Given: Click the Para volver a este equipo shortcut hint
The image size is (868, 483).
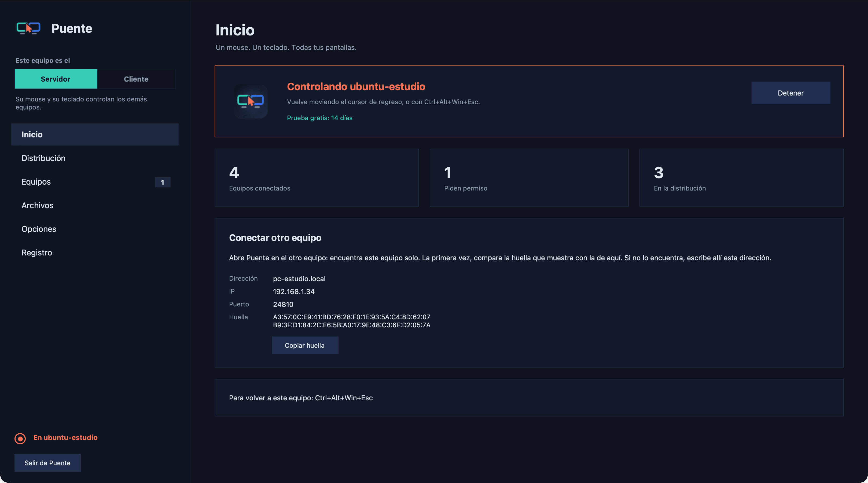Looking at the screenshot, I should tap(301, 398).
